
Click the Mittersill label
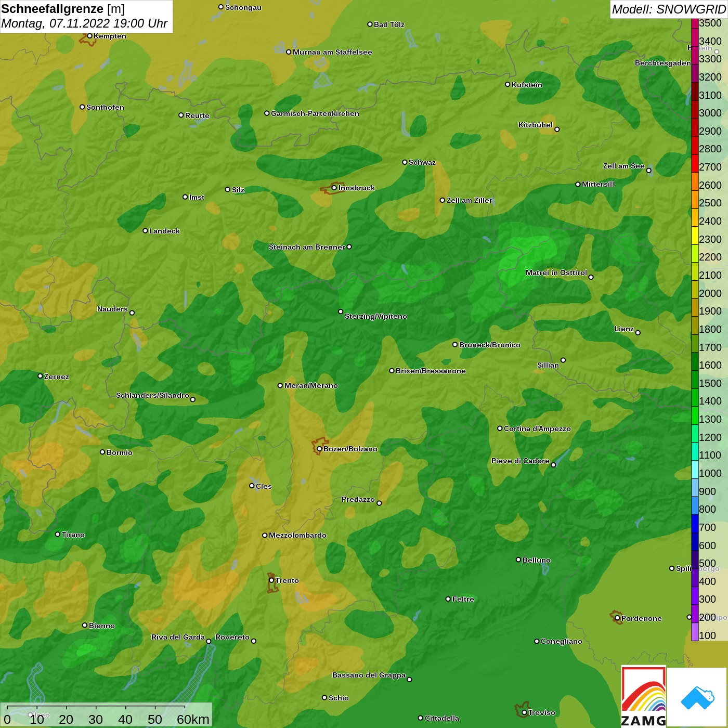598,184
